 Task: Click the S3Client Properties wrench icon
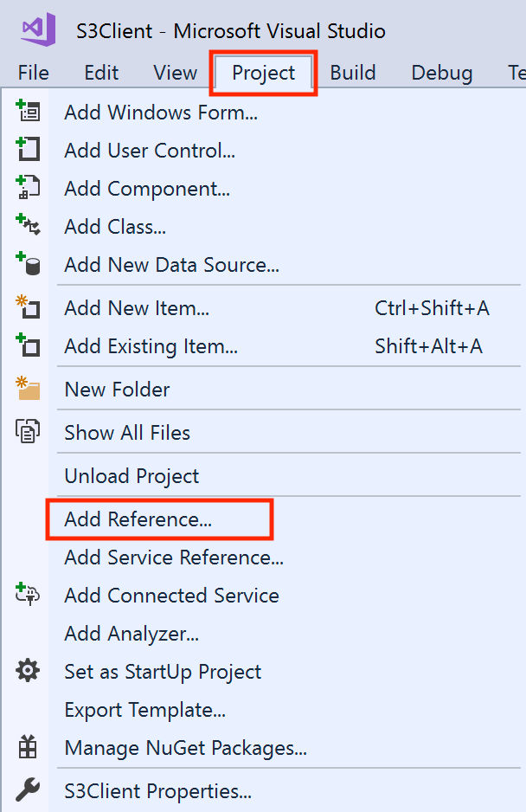pyautogui.click(x=28, y=790)
